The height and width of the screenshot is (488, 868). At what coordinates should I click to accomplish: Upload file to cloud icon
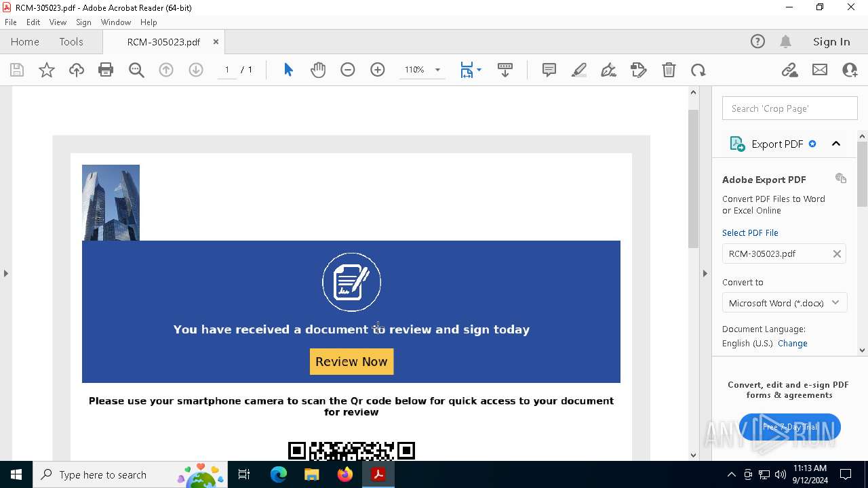coord(77,70)
